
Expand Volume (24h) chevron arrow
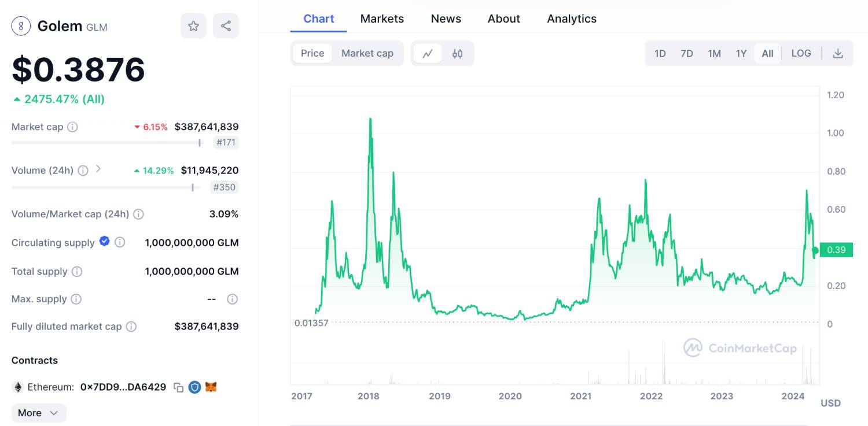coord(98,169)
